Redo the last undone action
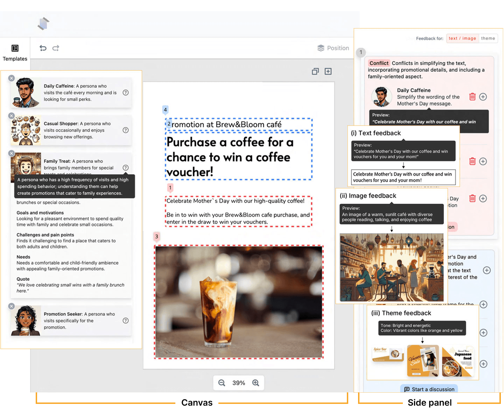This screenshot has width=504, height=420. (x=56, y=48)
